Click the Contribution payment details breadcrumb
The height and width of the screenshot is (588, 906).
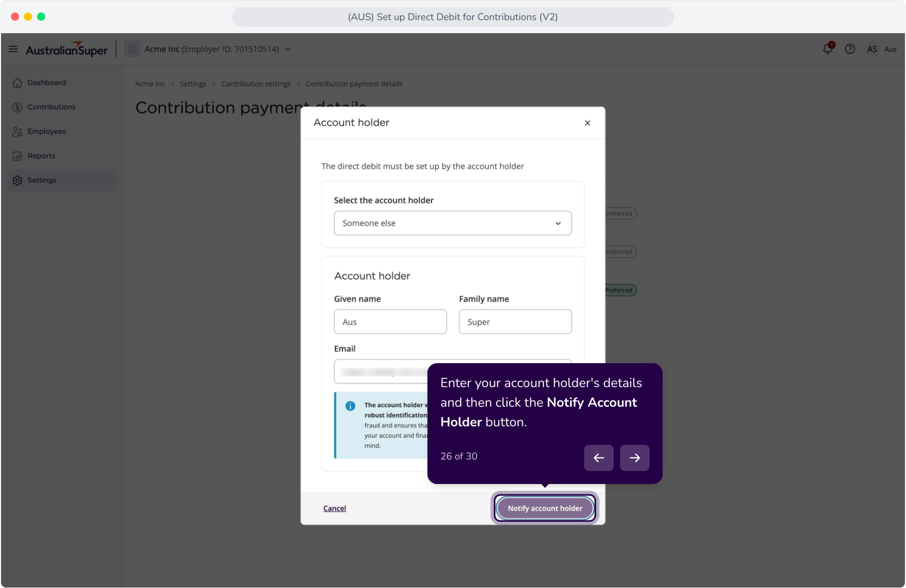tap(354, 84)
